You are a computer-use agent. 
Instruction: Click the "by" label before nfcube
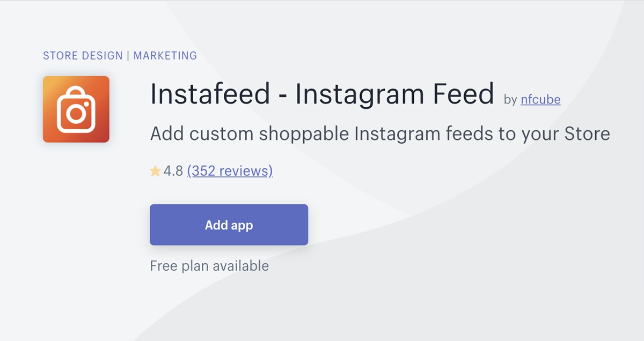510,100
